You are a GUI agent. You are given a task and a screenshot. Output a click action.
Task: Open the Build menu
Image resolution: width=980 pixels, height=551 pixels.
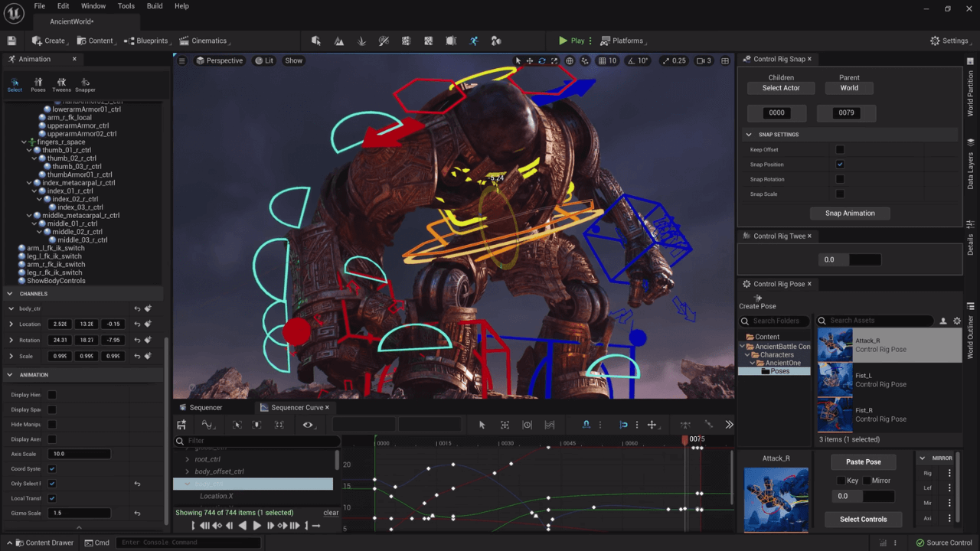[x=154, y=6]
